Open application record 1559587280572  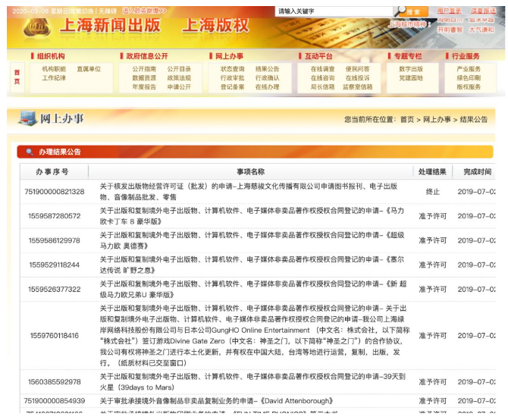point(55,216)
